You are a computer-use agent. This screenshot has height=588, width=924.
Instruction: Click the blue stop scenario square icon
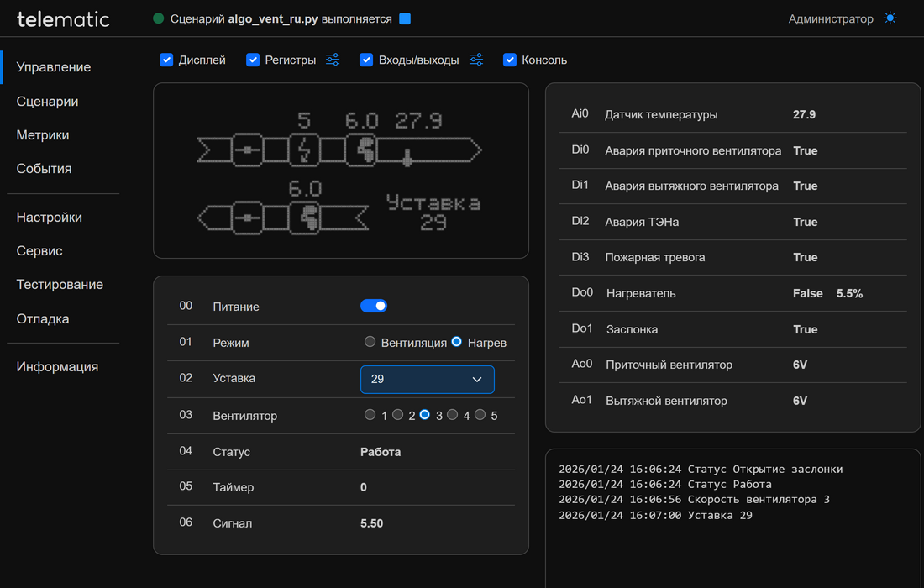[x=405, y=18]
